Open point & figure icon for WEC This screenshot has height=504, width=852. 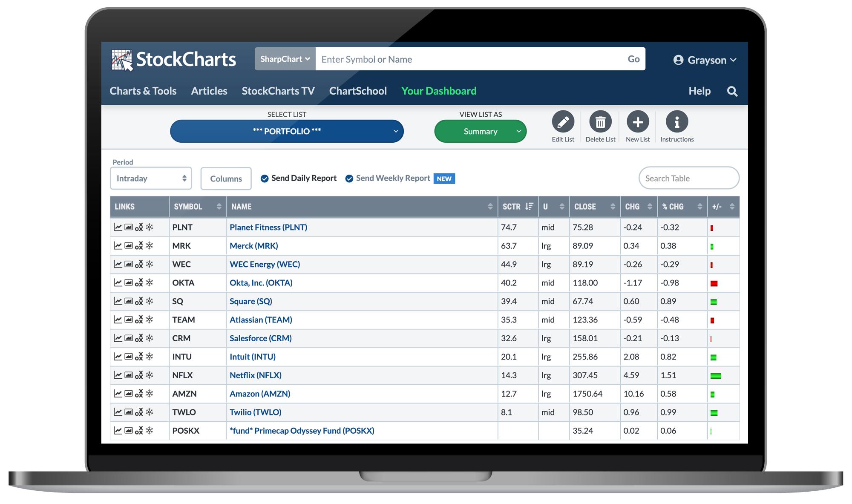pos(139,264)
